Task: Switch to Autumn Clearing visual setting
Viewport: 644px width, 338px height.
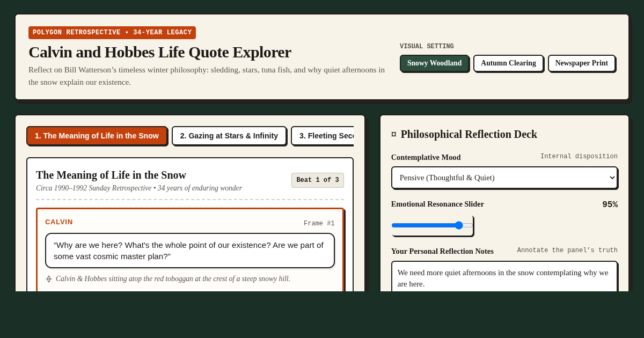Action: click(x=508, y=63)
